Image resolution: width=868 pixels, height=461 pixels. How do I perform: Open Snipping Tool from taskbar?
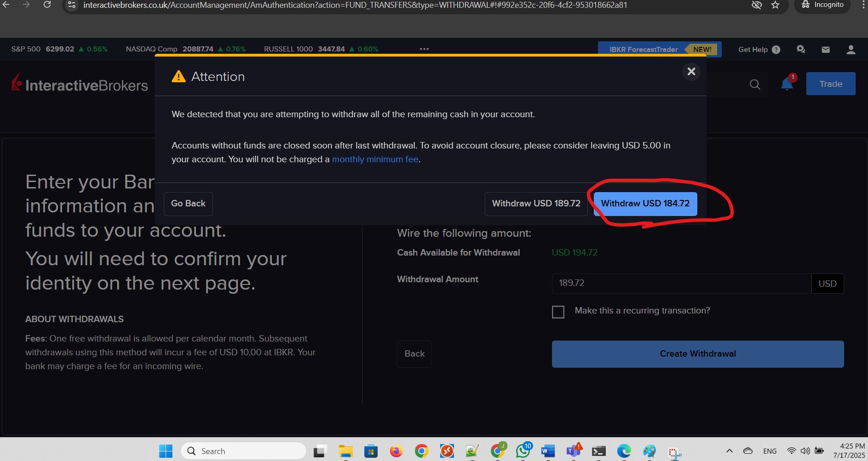(674, 453)
